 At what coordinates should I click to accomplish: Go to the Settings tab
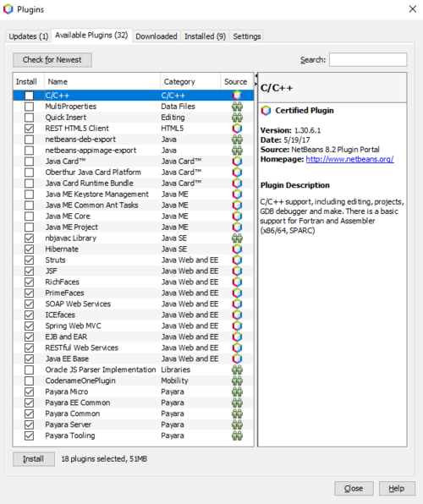click(x=247, y=36)
